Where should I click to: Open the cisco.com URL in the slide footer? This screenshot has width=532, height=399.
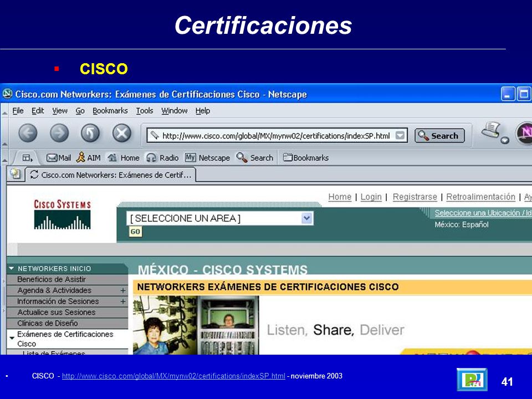(x=173, y=376)
